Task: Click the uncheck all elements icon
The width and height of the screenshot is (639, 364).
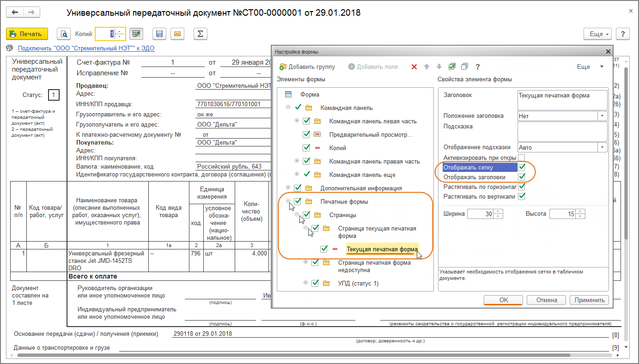Action: click(x=465, y=67)
